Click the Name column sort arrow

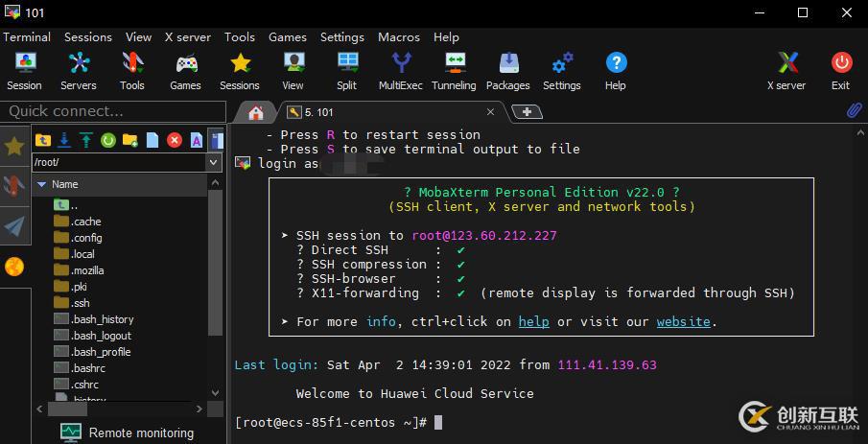pos(41,184)
